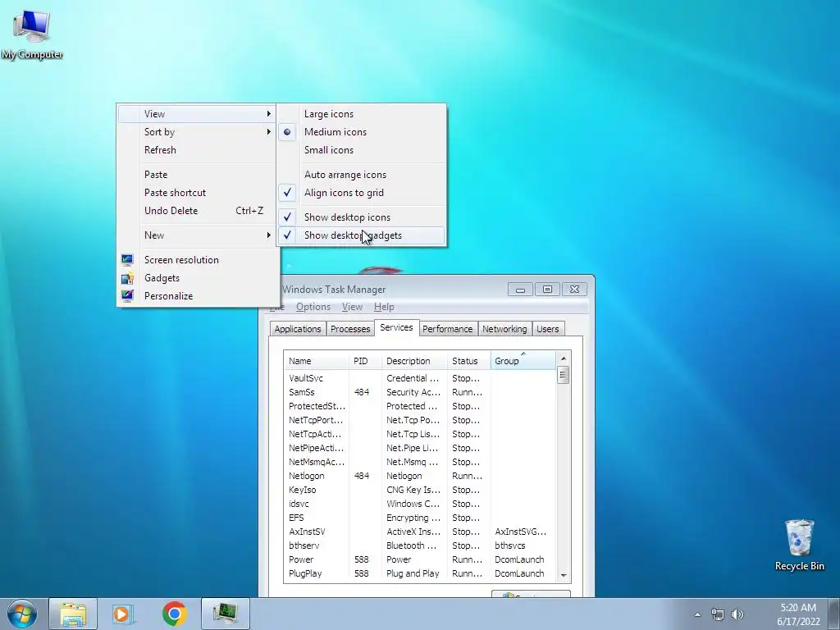Minimize the Windows Task Manager window
The image size is (840, 630).
tap(520, 290)
